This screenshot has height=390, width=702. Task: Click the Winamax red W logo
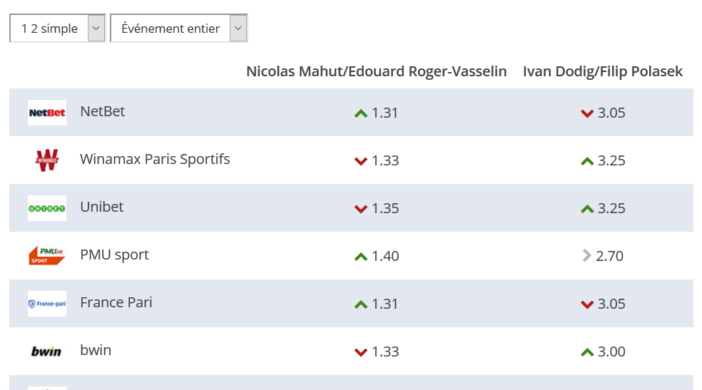point(47,160)
